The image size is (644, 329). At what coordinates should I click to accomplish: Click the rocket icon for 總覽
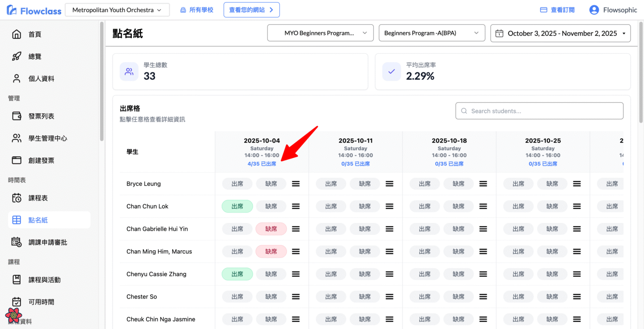point(17,56)
